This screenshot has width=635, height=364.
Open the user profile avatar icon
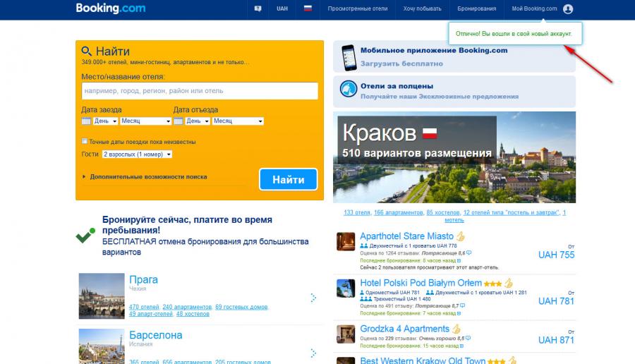click(x=568, y=8)
